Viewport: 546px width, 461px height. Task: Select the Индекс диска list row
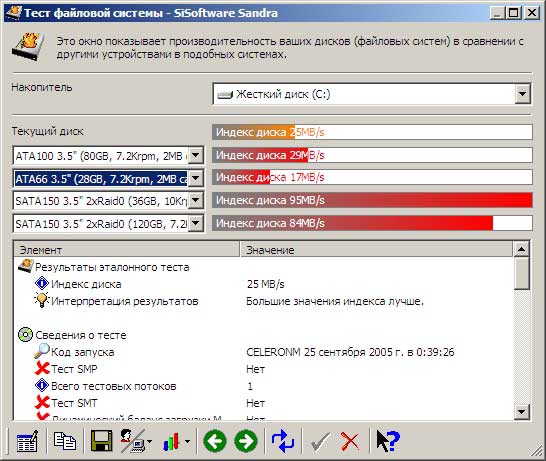coord(264,284)
